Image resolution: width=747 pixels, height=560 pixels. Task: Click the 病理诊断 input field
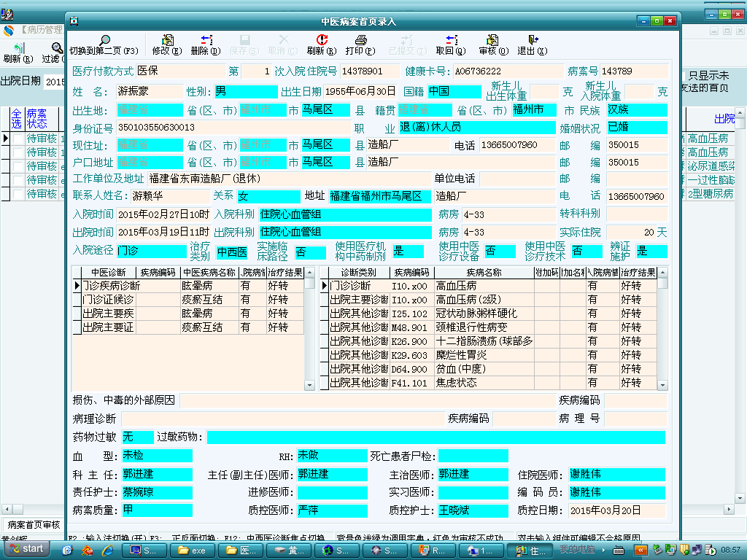pos(283,419)
